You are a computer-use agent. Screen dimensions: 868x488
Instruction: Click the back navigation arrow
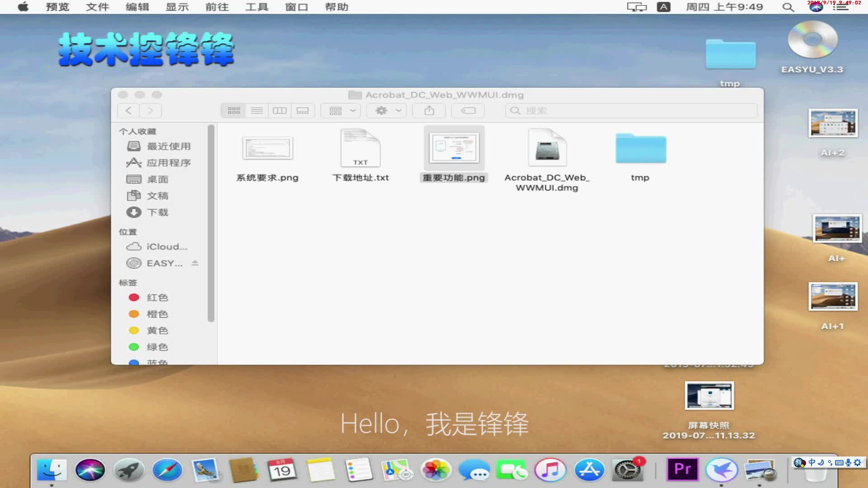(x=128, y=110)
